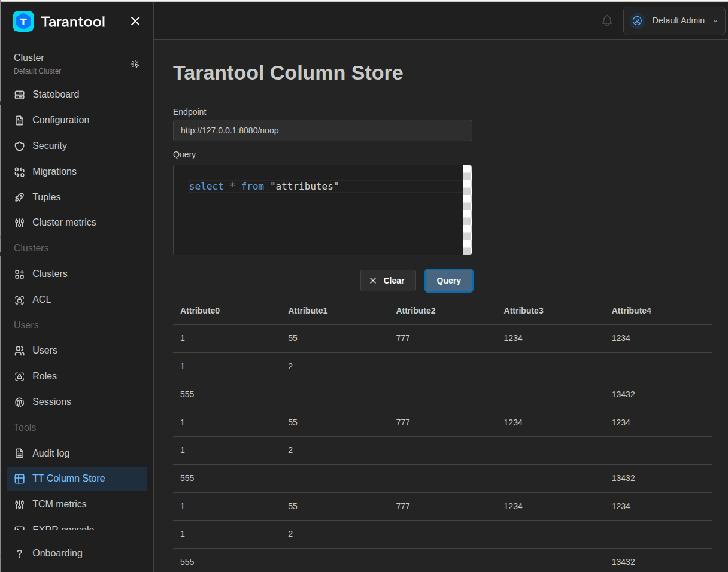Go to Configuration section
728x572 pixels.
point(77,120)
